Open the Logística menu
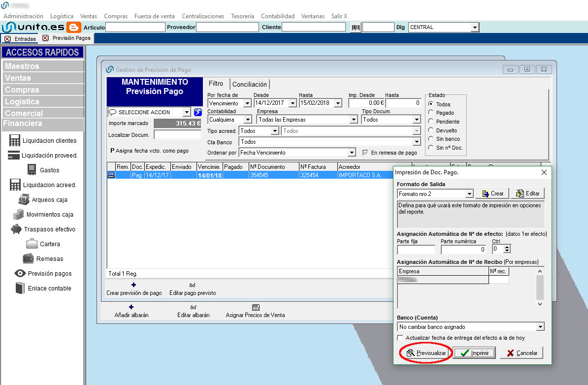The width and height of the screenshot is (588, 385). 62,16
